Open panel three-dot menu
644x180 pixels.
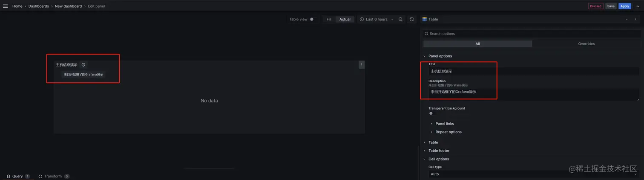tap(362, 65)
